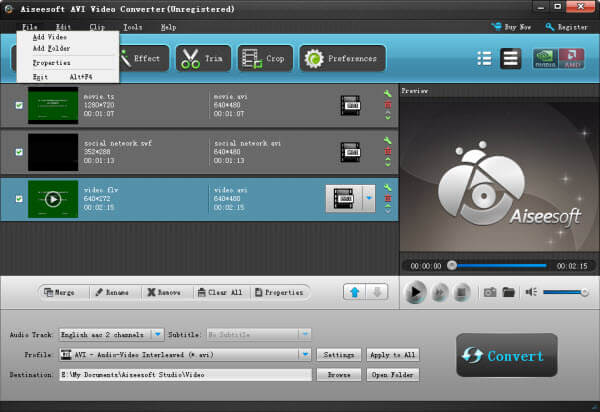
Task: Toggle AMD acceleration icon
Action: click(572, 59)
